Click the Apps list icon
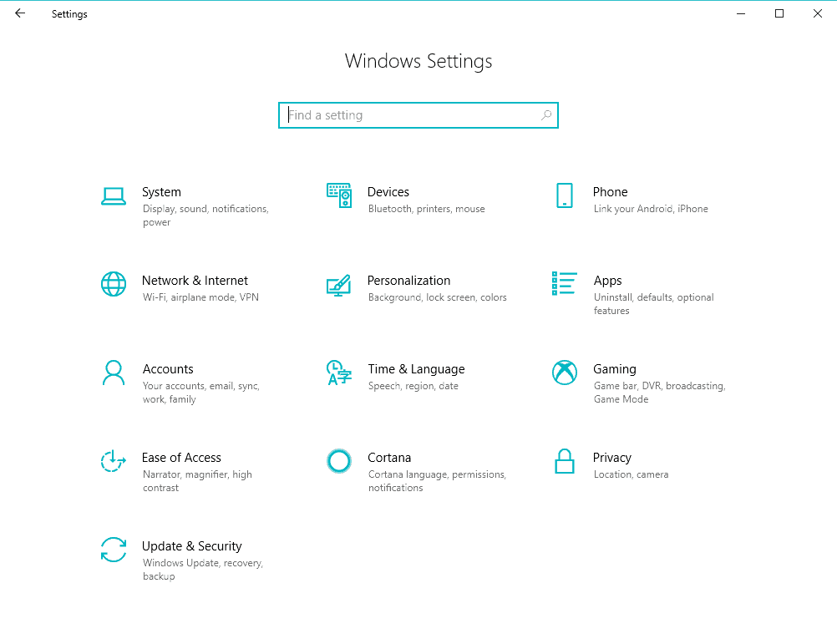This screenshot has width=837, height=644. pos(564,283)
